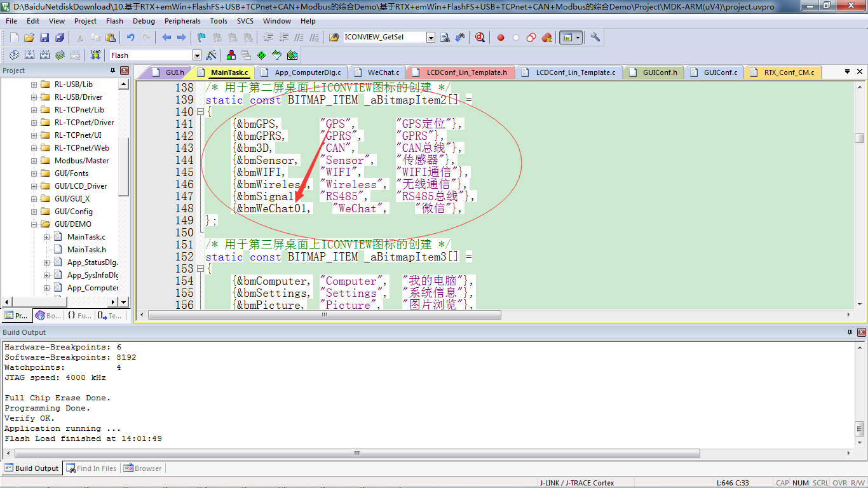Click the Save All icon
The height and width of the screenshot is (488, 868).
click(x=59, y=37)
